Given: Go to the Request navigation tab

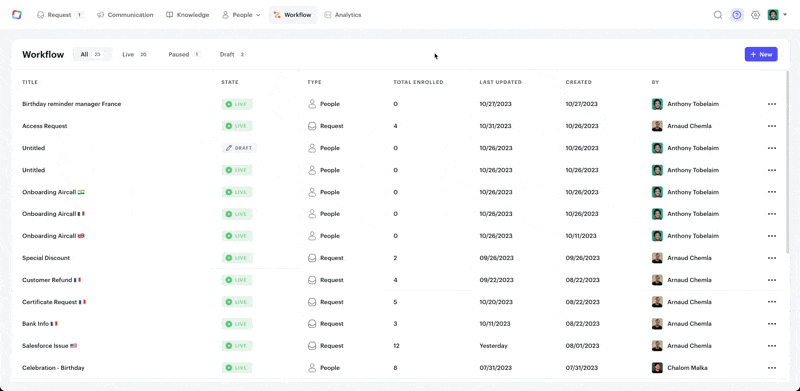Looking at the screenshot, I should click(x=60, y=15).
